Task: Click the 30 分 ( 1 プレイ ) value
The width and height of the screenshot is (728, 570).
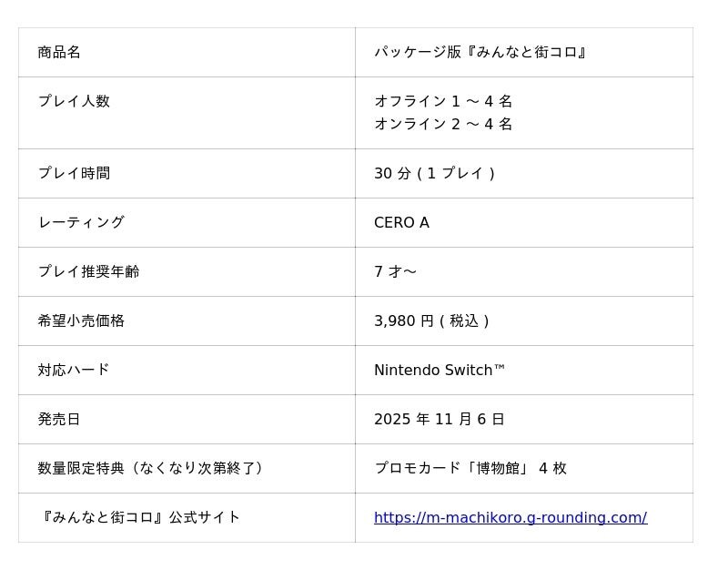Action: [x=434, y=174]
